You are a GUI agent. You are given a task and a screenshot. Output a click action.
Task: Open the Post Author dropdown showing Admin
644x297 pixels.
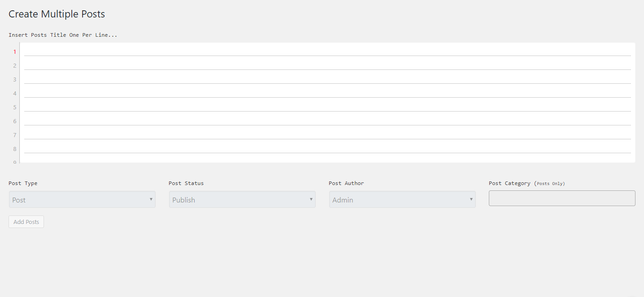pyautogui.click(x=402, y=199)
